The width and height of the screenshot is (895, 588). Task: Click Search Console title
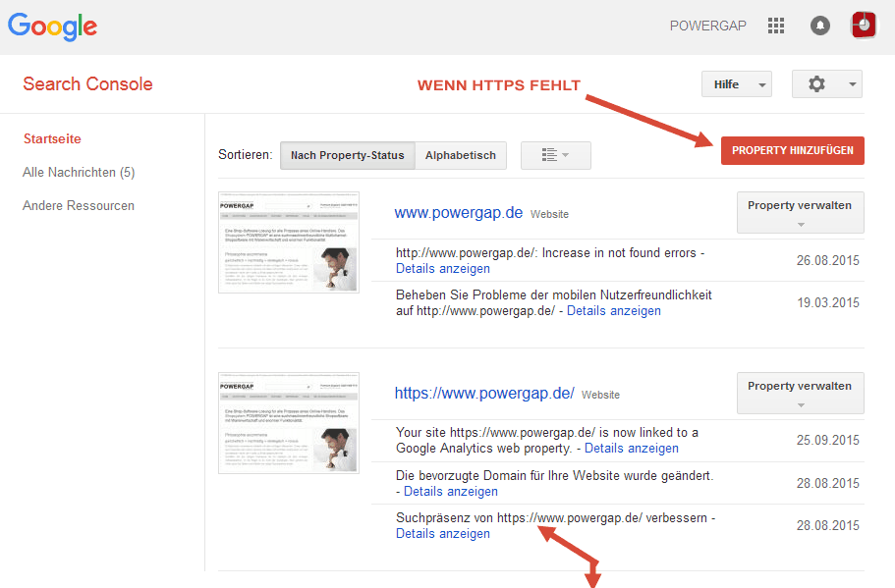(x=87, y=83)
